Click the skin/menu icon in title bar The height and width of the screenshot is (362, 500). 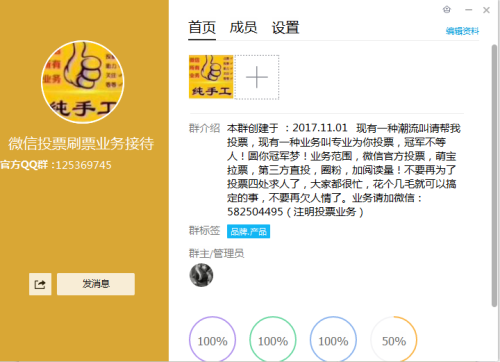pyautogui.click(x=447, y=10)
